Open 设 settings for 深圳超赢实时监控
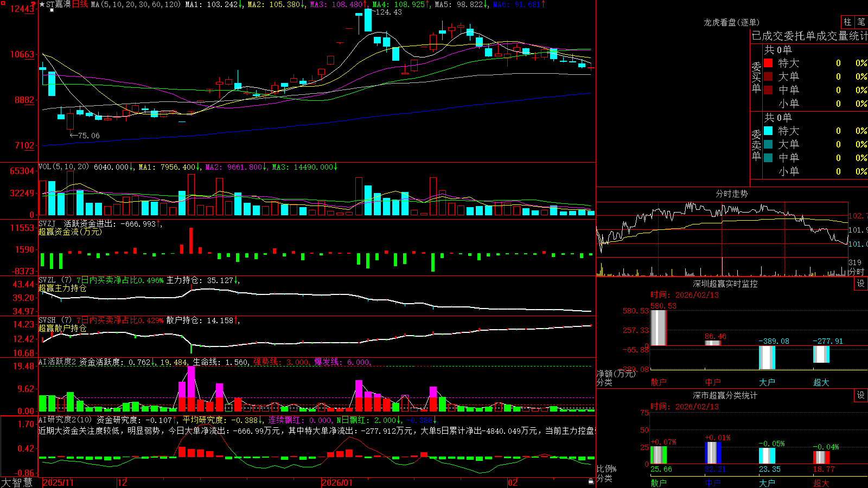The height and width of the screenshot is (488, 868). [x=861, y=284]
